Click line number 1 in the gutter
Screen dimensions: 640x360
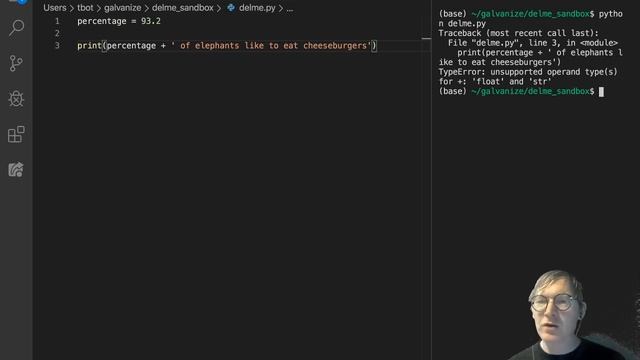click(x=57, y=21)
